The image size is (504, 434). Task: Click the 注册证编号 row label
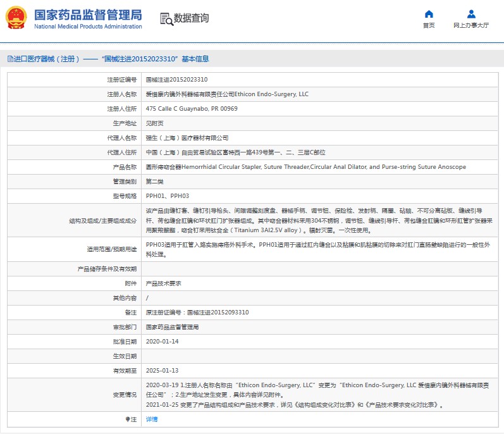click(122, 80)
